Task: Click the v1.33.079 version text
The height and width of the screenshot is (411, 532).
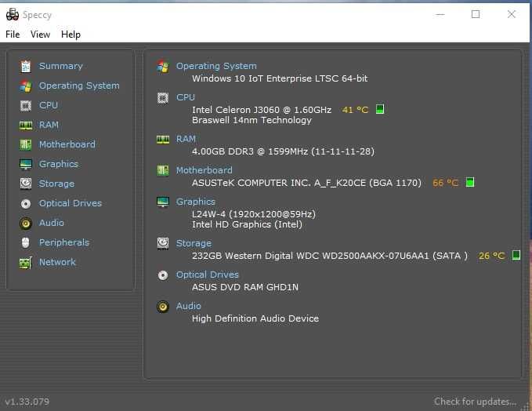Action: [x=27, y=402]
